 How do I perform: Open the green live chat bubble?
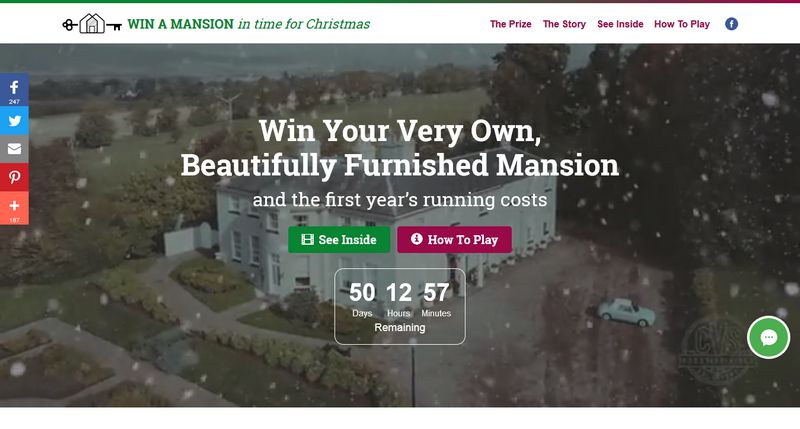[768, 337]
